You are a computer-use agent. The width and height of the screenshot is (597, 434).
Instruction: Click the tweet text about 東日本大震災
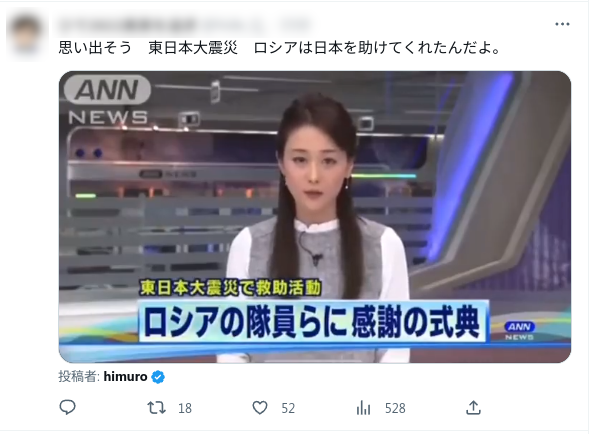(279, 48)
